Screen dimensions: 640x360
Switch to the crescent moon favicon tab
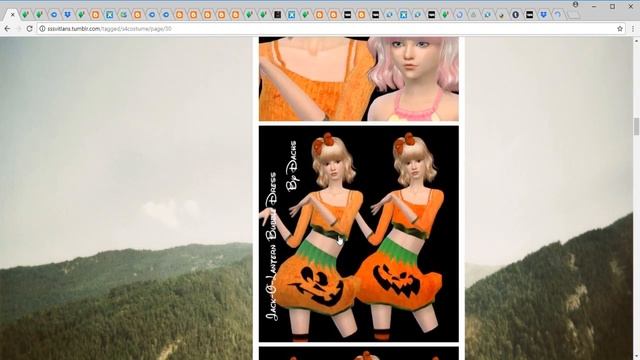point(501,15)
